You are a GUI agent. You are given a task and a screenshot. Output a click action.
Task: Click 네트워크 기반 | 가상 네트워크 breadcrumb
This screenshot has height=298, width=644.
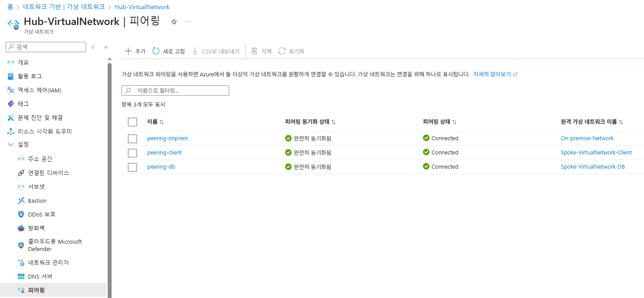(x=64, y=7)
